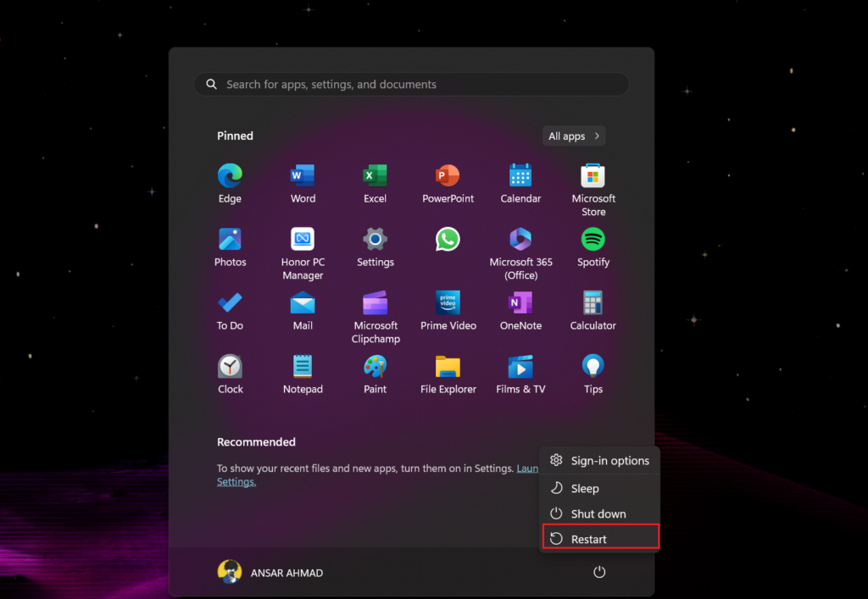Open the Edge browser icon
Image resolution: width=868 pixels, height=599 pixels.
230,176
